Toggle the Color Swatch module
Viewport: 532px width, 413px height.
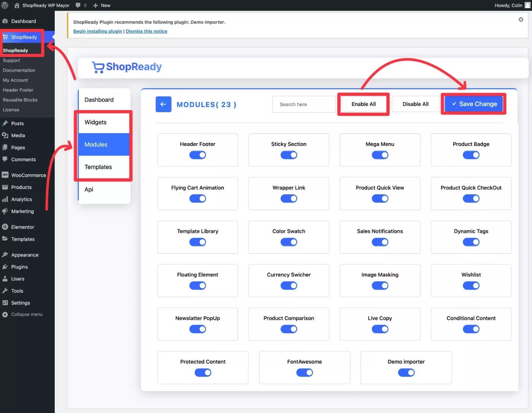tap(289, 242)
